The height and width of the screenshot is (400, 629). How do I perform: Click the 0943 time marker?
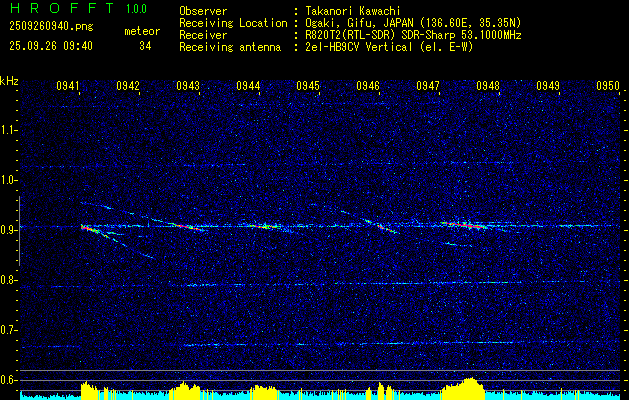[188, 86]
